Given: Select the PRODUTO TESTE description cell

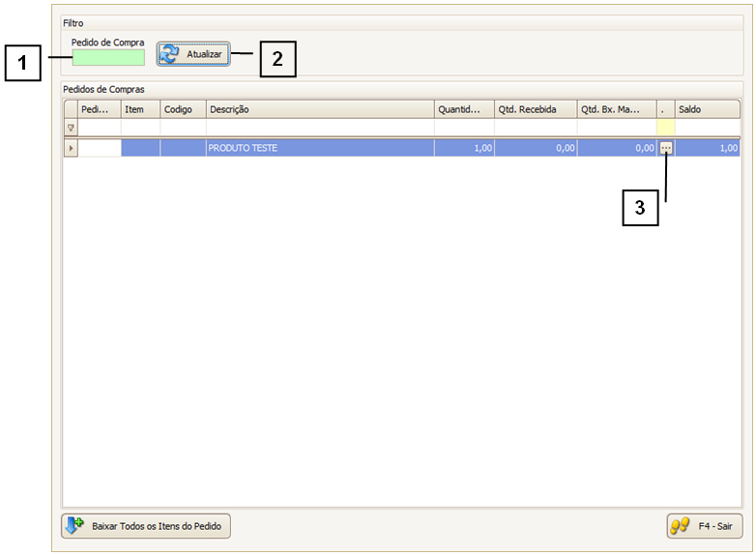Looking at the screenshot, I should pyautogui.click(x=319, y=148).
